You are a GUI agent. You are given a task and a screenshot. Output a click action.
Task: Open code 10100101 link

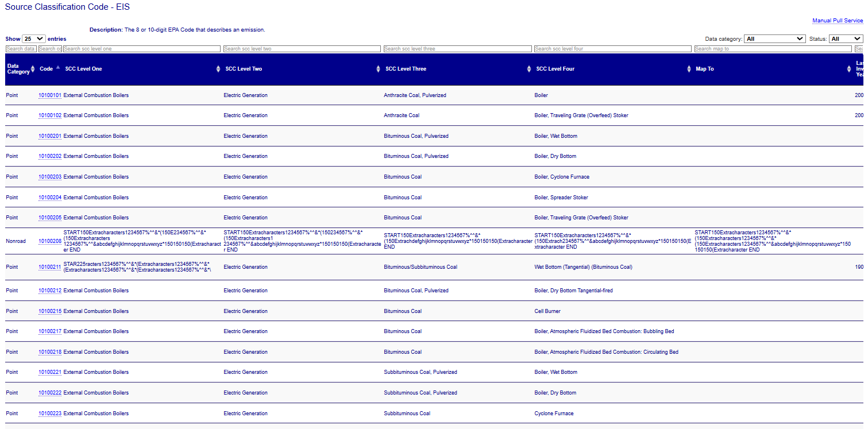coord(49,95)
